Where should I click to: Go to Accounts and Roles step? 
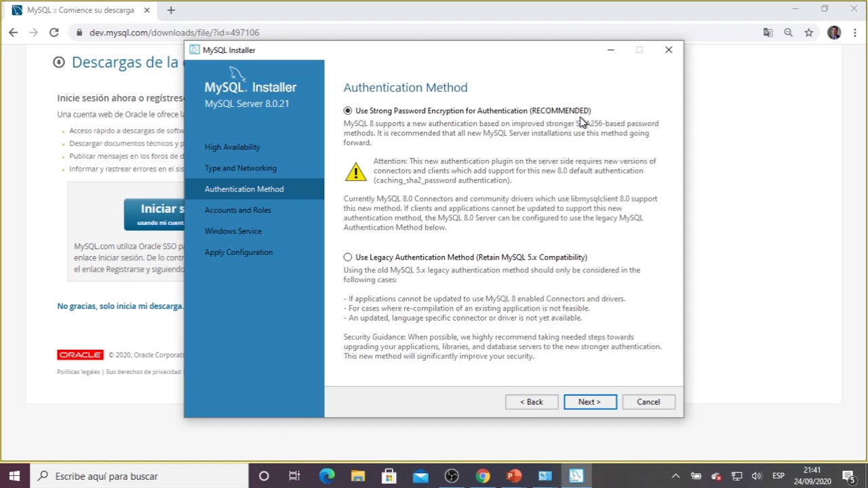click(238, 210)
